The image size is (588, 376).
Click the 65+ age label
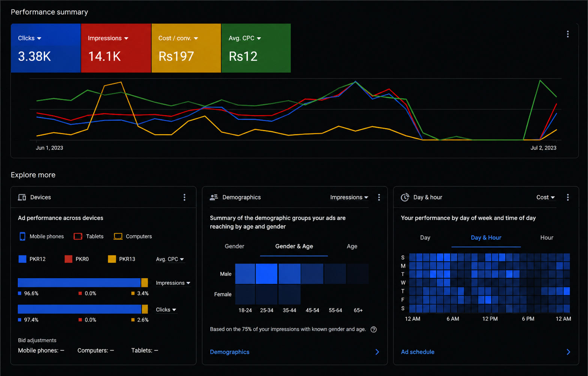pyautogui.click(x=358, y=310)
